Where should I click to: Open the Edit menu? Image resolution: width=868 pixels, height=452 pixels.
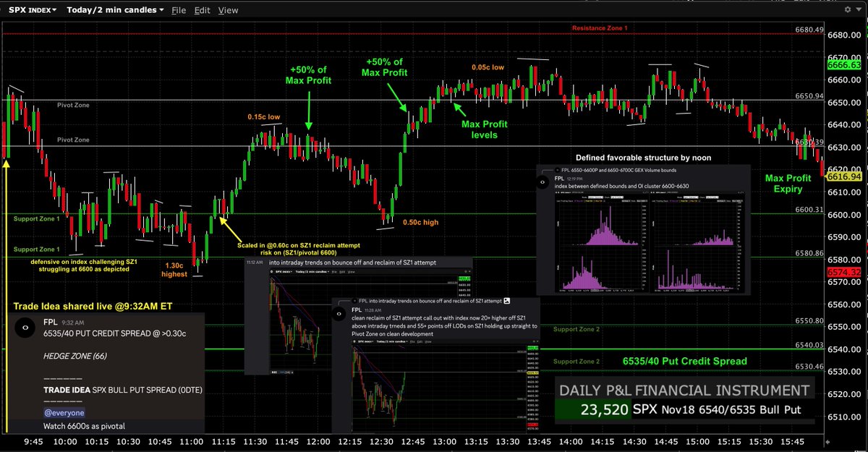(202, 10)
